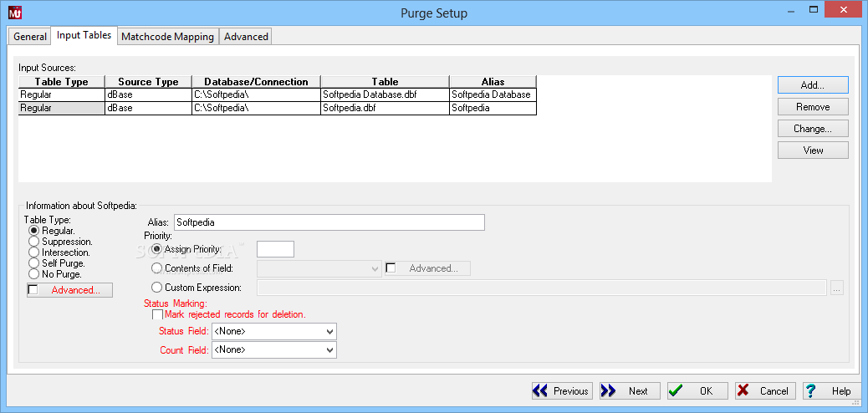Switch to the General tab
The image size is (868, 413).
[x=30, y=37]
